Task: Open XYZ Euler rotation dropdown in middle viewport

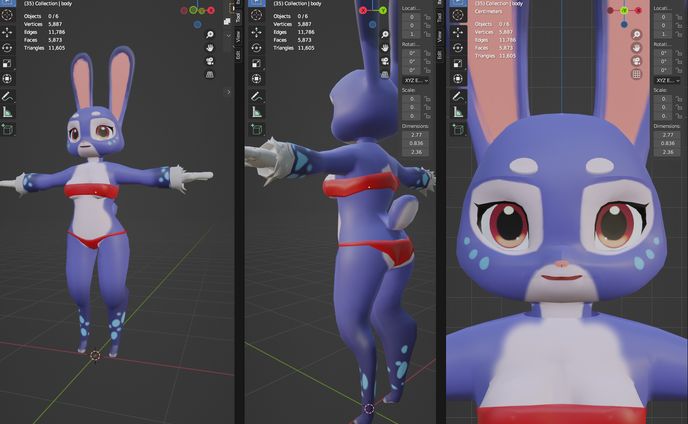Action: point(416,80)
